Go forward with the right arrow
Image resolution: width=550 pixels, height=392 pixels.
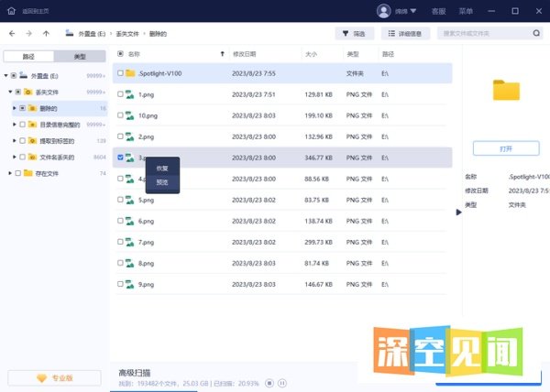(29, 34)
